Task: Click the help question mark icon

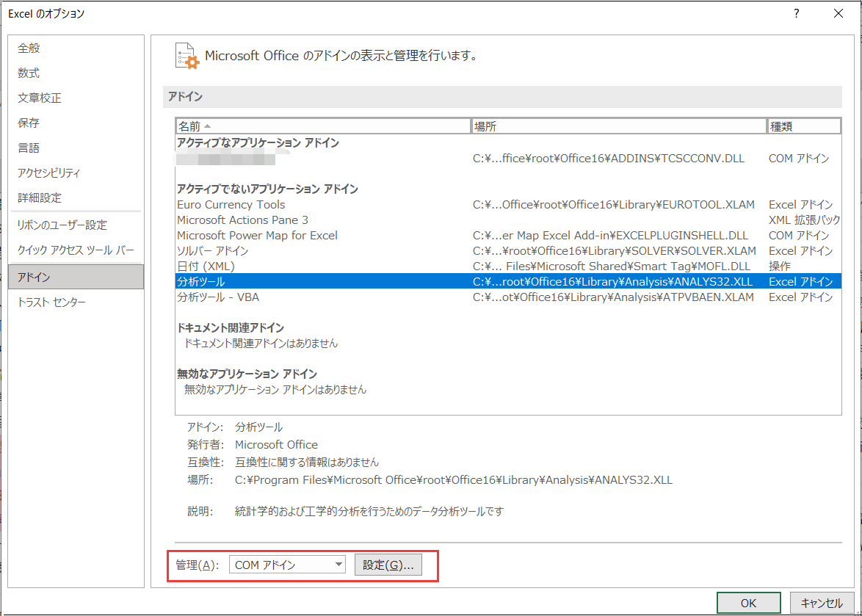Action: click(x=796, y=13)
